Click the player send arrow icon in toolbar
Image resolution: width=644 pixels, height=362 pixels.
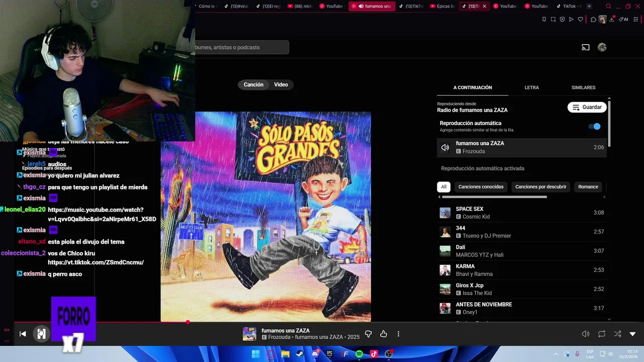[x=571, y=19]
